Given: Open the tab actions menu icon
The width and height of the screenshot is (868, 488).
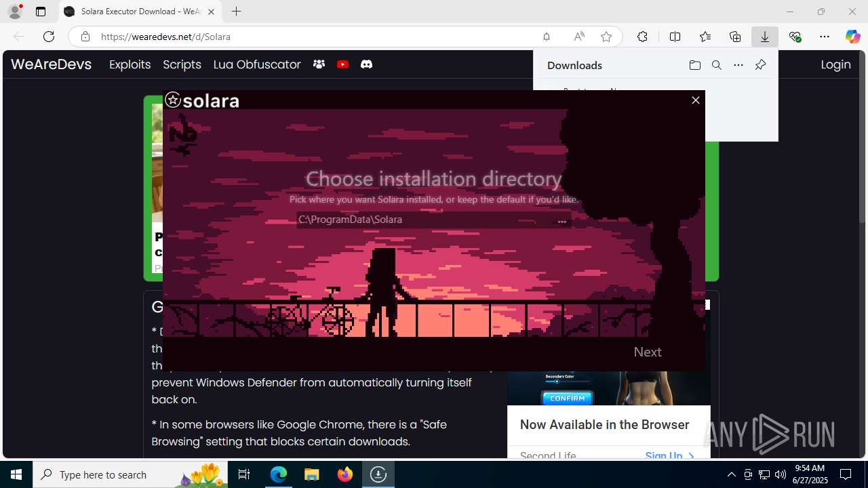Looking at the screenshot, I should pos(41,12).
